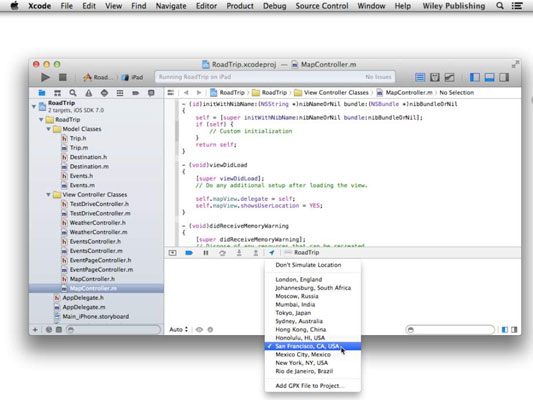Select the Version editor icon

[x=449, y=77]
